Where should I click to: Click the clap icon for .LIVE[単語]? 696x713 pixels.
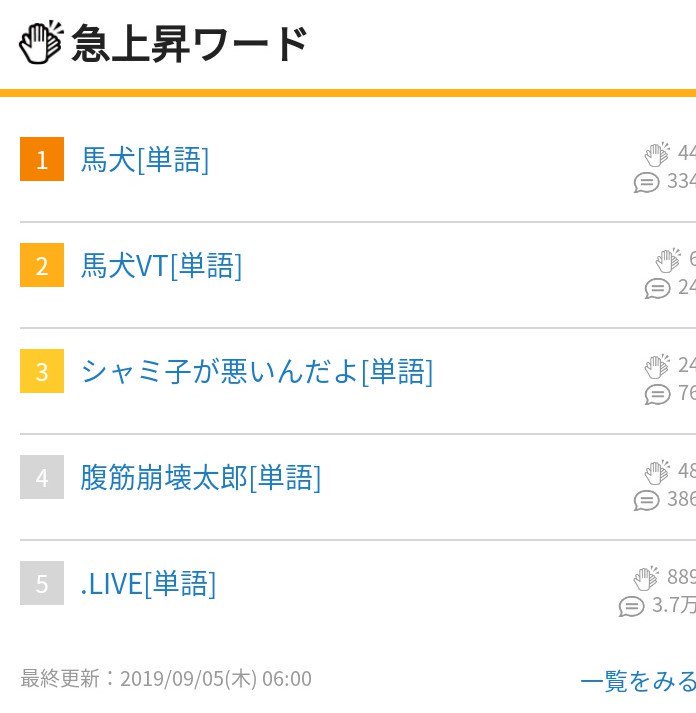click(646, 578)
